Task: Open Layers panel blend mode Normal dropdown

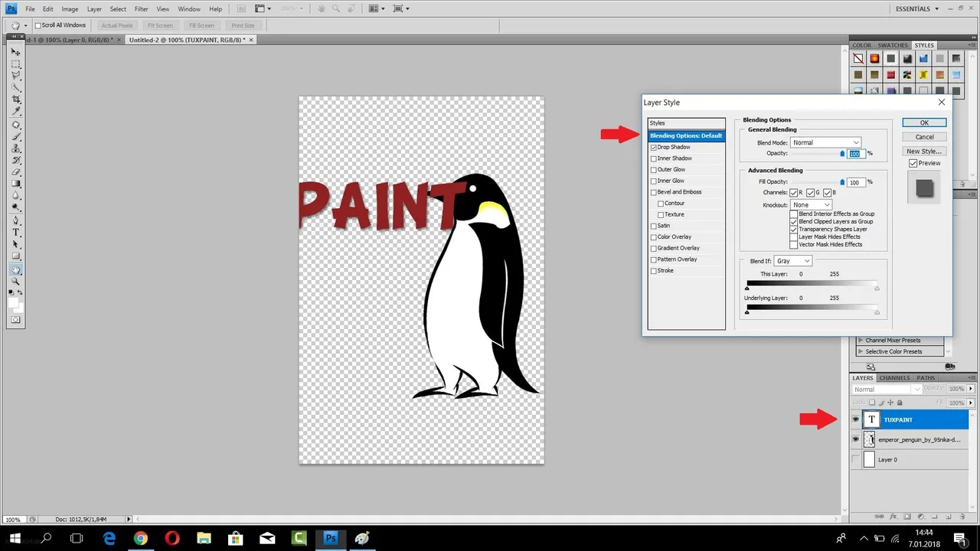Action: [886, 390]
